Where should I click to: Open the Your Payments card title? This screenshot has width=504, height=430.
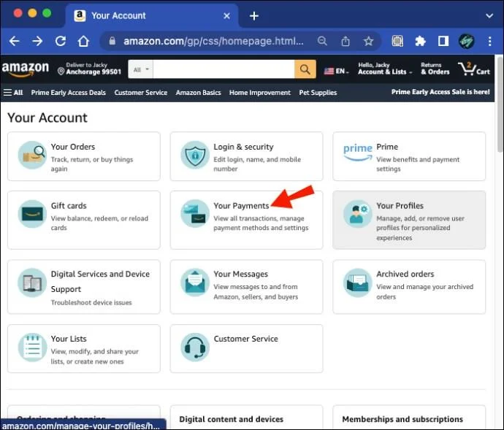241,206
